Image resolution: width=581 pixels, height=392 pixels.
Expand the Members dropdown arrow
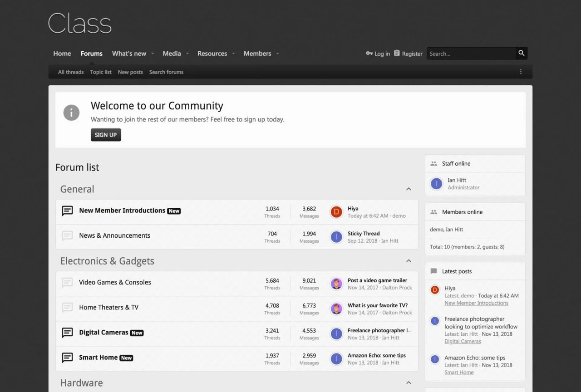point(277,54)
